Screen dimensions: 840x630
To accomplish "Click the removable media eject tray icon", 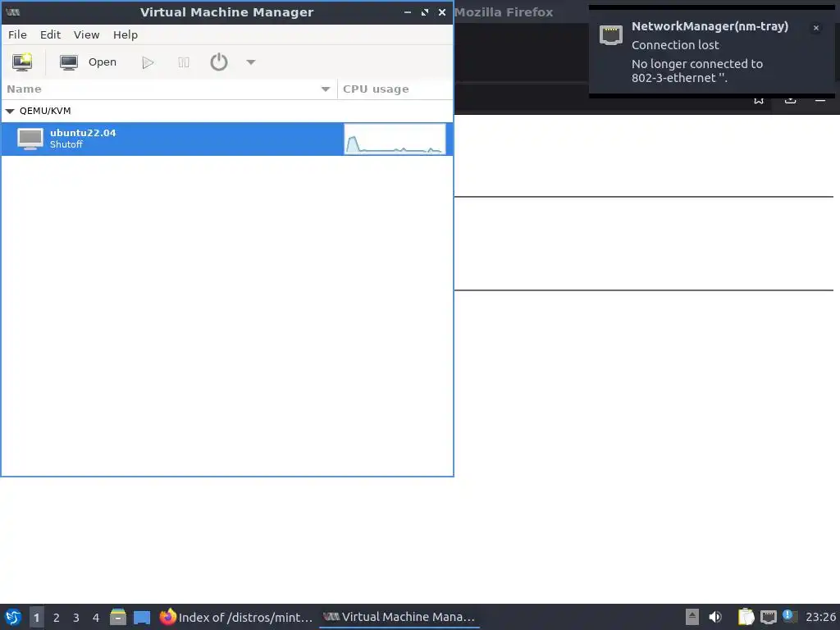I will pyautogui.click(x=692, y=617).
